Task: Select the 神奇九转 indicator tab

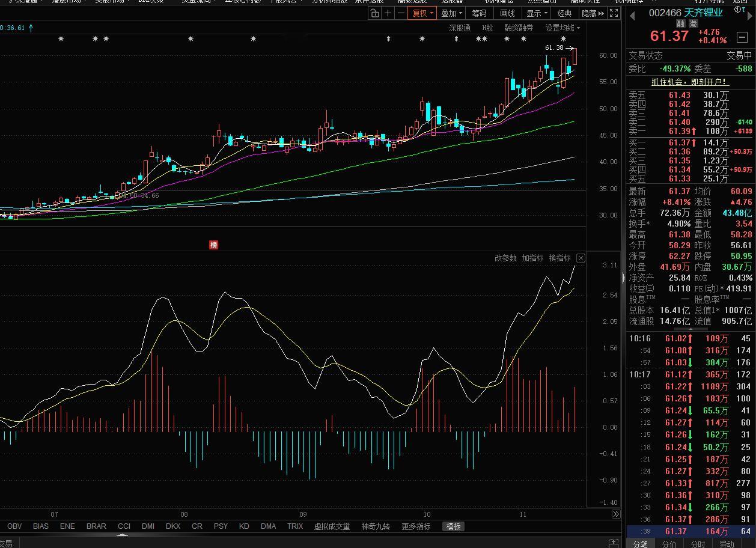Action: click(376, 526)
